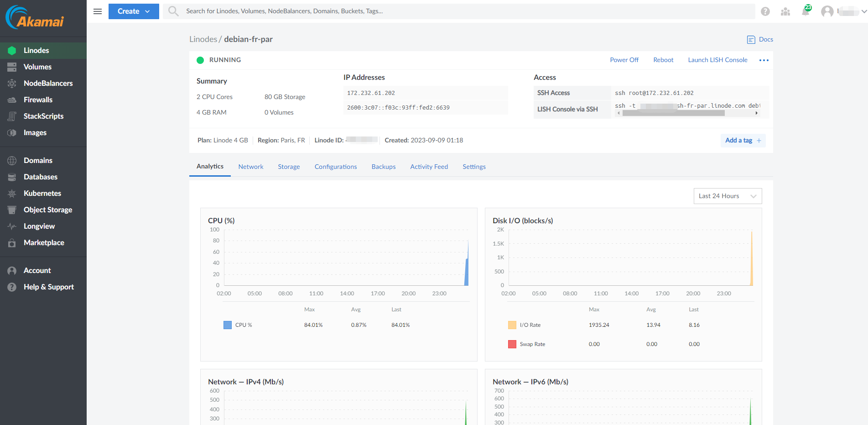Open the Configurations tab
Image resolution: width=868 pixels, height=425 pixels.
[x=336, y=167]
